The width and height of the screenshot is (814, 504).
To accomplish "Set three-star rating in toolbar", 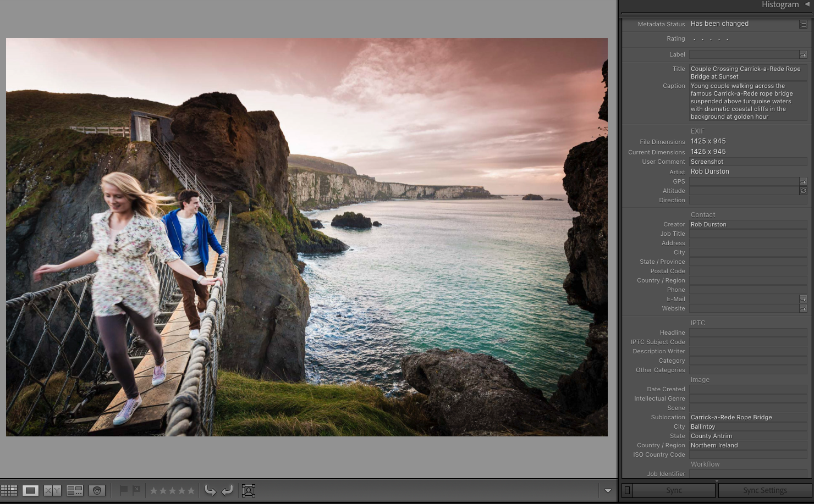I will [x=172, y=490].
